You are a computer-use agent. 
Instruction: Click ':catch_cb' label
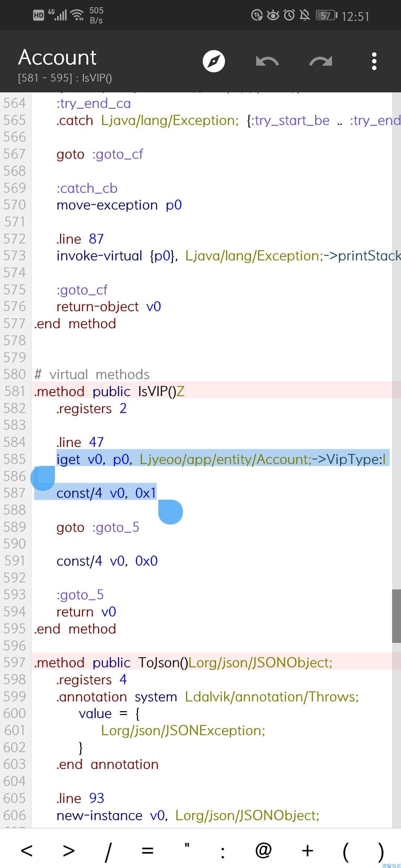pyautogui.click(x=87, y=188)
